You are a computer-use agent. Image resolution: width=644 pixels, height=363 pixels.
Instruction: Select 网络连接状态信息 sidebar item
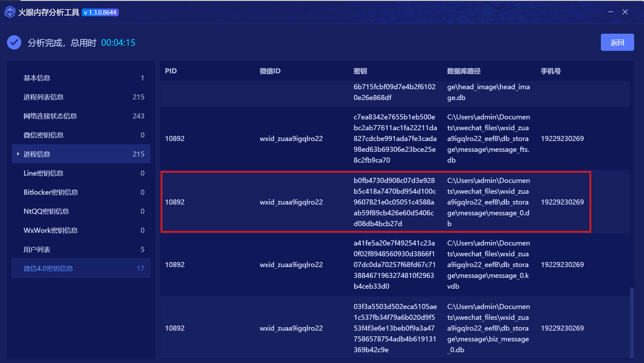(x=81, y=116)
